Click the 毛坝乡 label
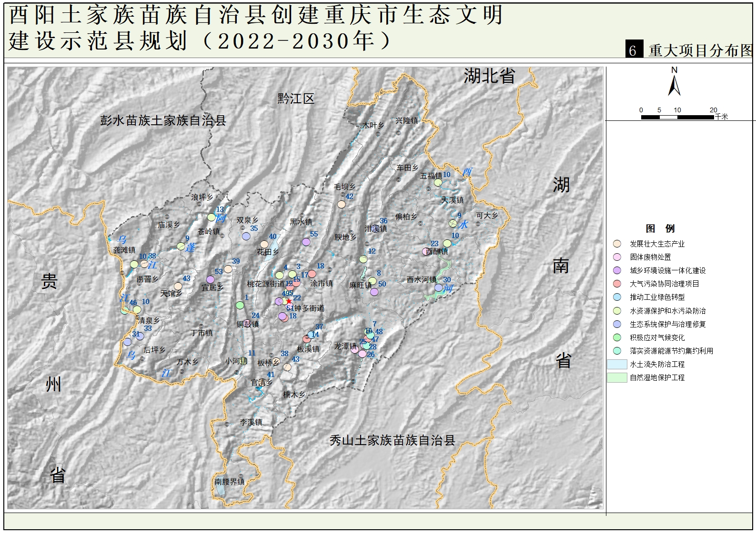Screen dimensions: 756x534 344,187
